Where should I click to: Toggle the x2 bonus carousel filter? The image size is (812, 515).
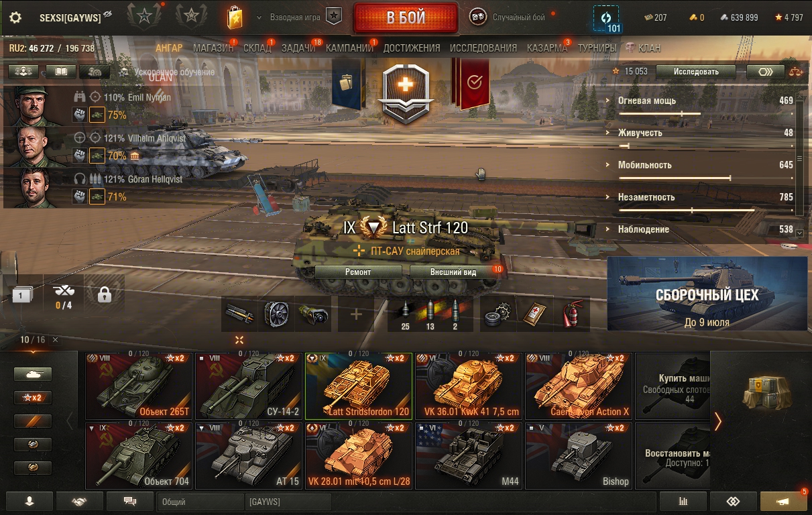click(x=33, y=398)
